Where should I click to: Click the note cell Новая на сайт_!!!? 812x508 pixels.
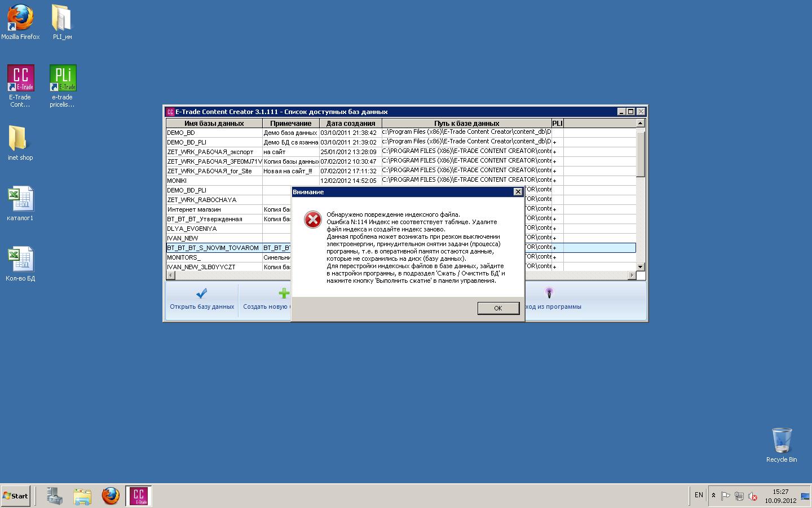tap(291, 171)
